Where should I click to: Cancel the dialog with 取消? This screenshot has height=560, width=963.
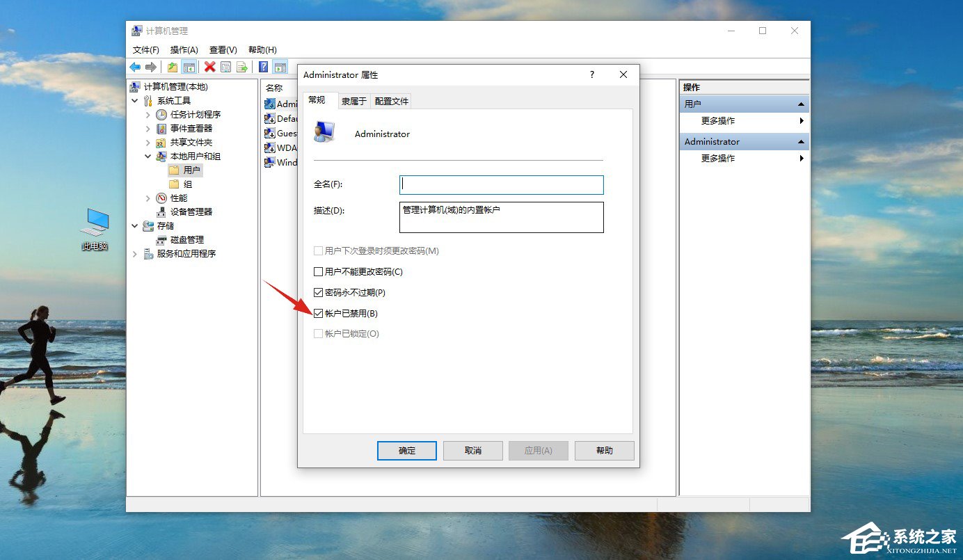coord(473,451)
